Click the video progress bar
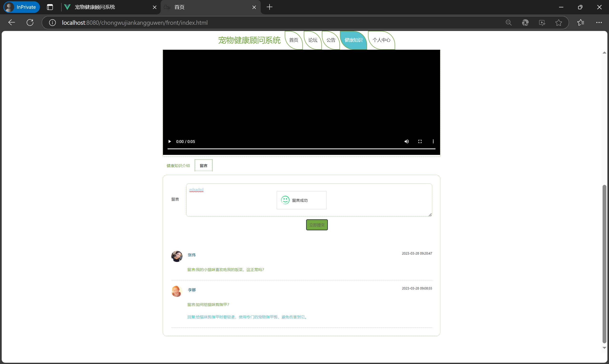Image resolution: width=609 pixels, height=364 pixels. pos(301,149)
